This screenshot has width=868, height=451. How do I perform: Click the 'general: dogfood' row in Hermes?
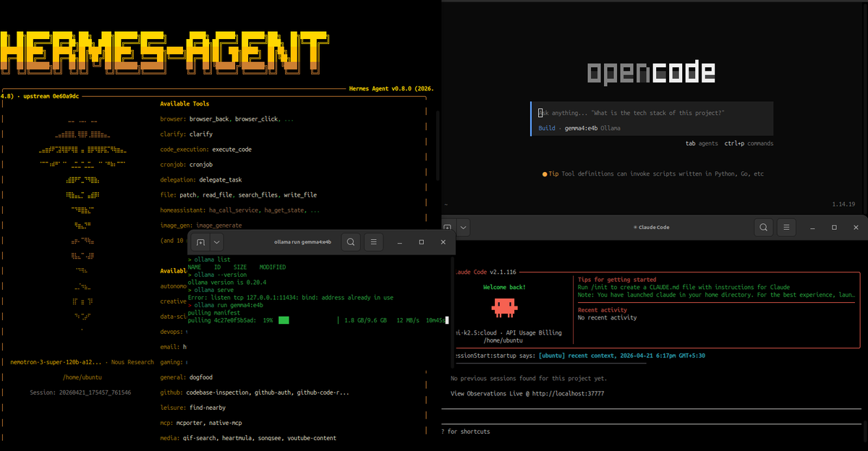[x=187, y=377]
